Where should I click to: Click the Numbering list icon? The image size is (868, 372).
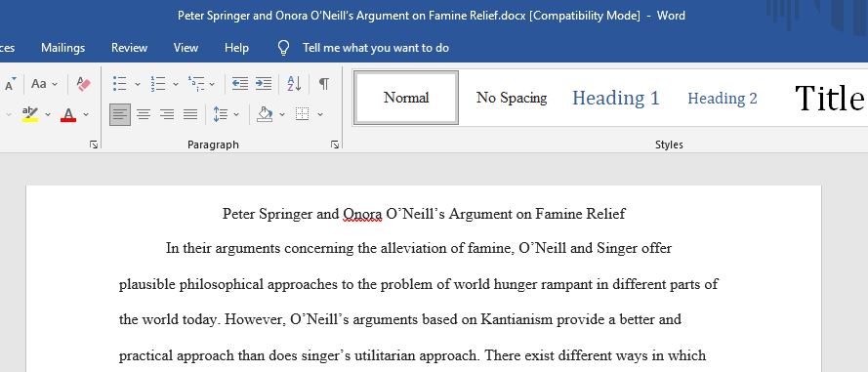[158, 84]
